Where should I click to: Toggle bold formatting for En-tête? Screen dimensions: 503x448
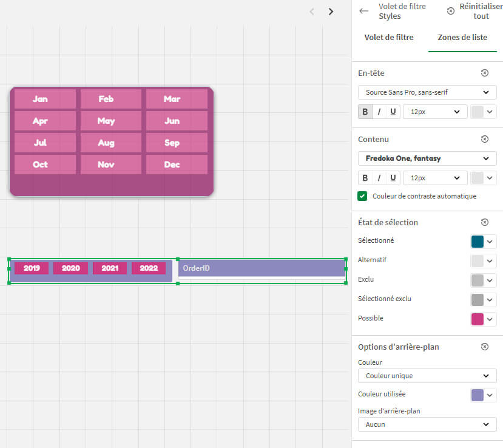(x=365, y=111)
